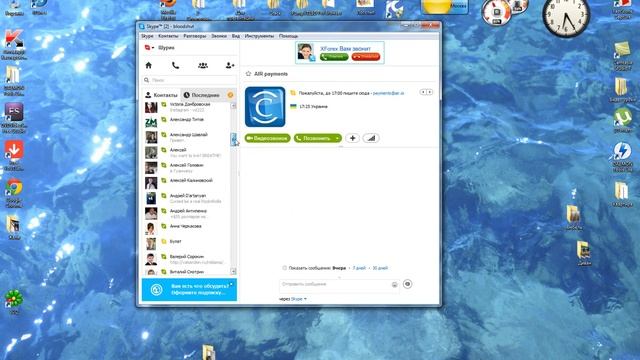Show messages from the last 30 days
Screen dimensions: 640x360
click(380, 268)
